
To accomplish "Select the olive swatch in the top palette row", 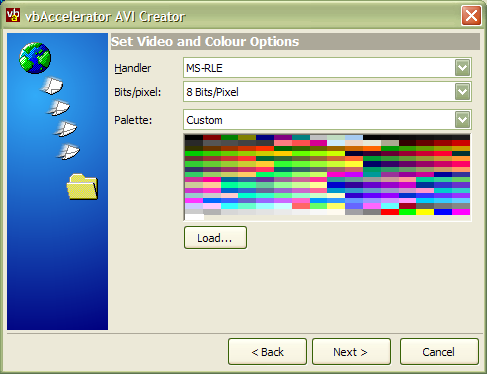I will pyautogui.click(x=247, y=137).
